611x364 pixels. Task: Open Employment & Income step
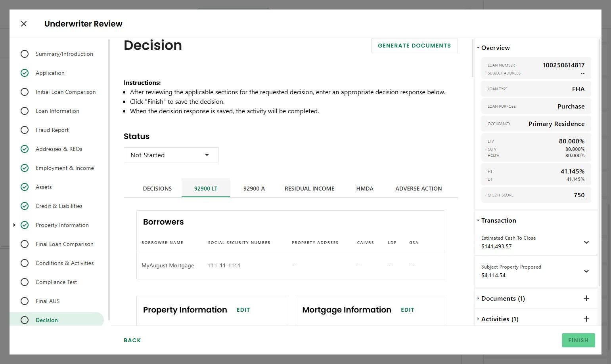(x=65, y=168)
